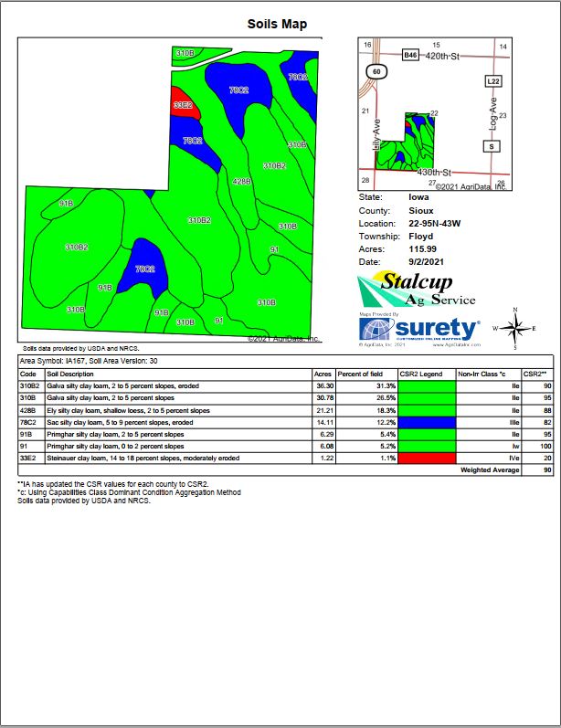Select the Soils Map page title
The height and width of the screenshot is (728, 561).
[277, 24]
